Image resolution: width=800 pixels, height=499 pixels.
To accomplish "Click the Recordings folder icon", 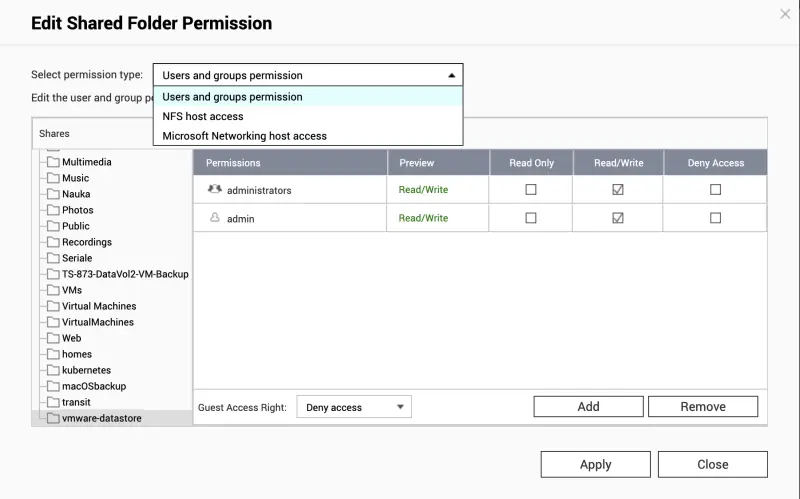I will pos(53,242).
